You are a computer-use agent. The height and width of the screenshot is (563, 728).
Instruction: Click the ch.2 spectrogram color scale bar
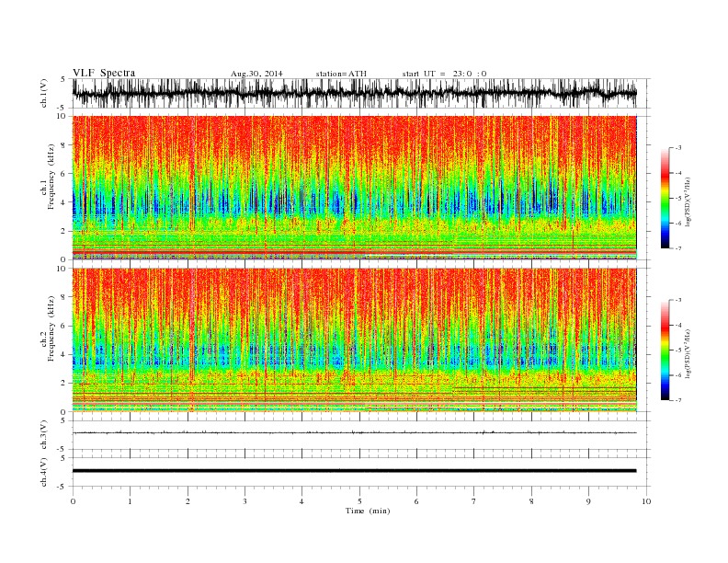[665, 350]
